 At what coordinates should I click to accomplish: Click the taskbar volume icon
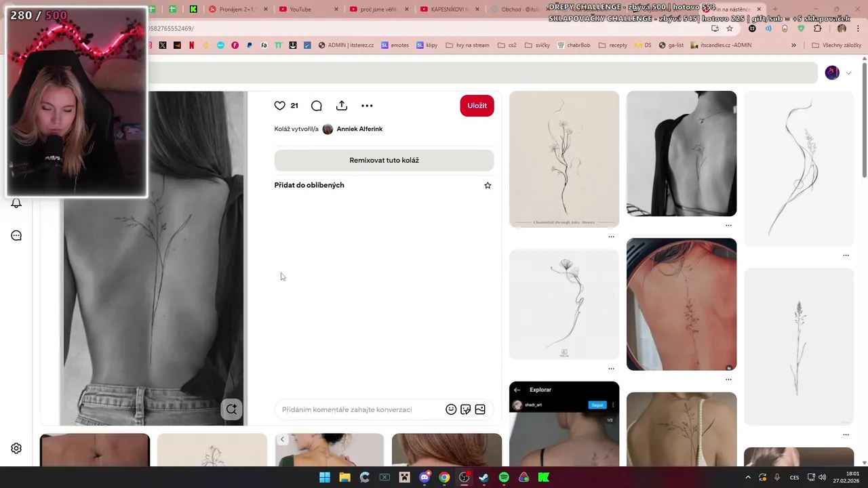pyautogui.click(x=822, y=477)
